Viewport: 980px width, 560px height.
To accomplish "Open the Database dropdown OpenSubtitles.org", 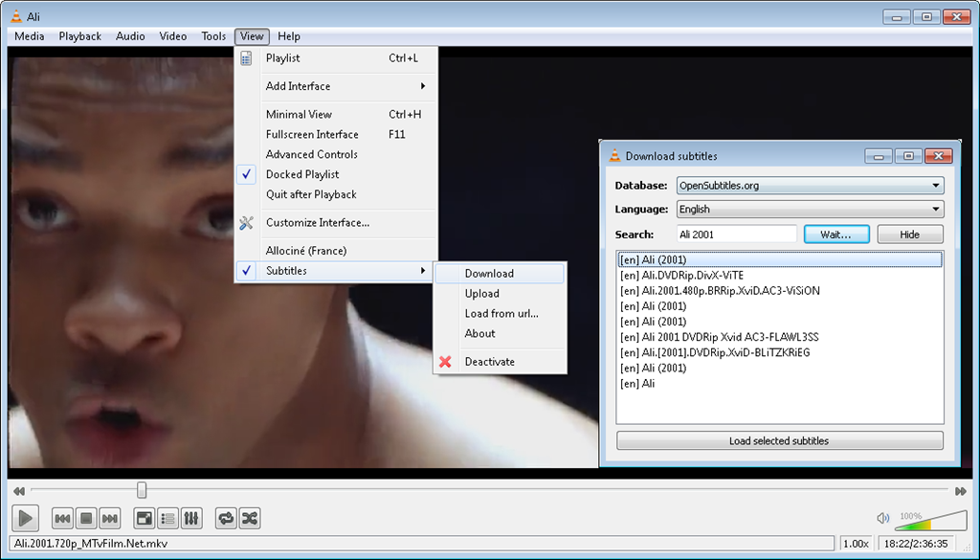I will [810, 186].
